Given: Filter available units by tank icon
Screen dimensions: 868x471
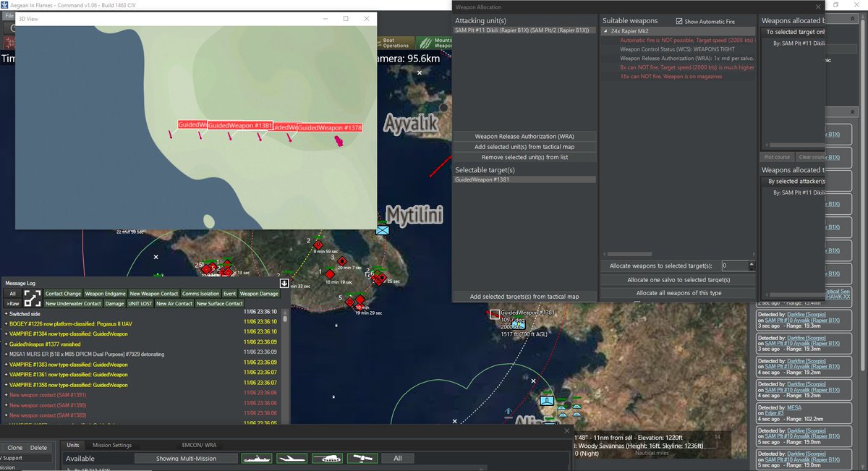Looking at the screenshot, I should click(327, 458).
